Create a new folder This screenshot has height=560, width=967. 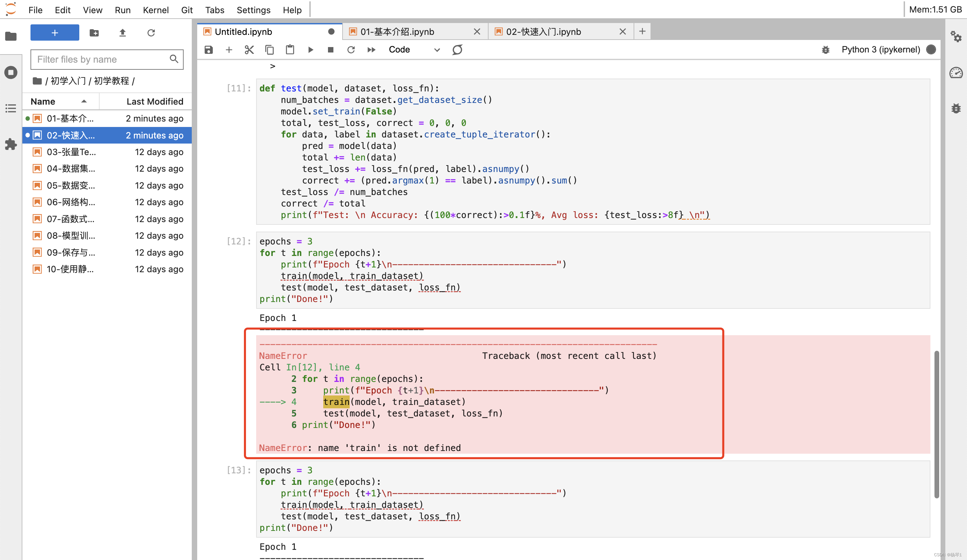point(94,33)
